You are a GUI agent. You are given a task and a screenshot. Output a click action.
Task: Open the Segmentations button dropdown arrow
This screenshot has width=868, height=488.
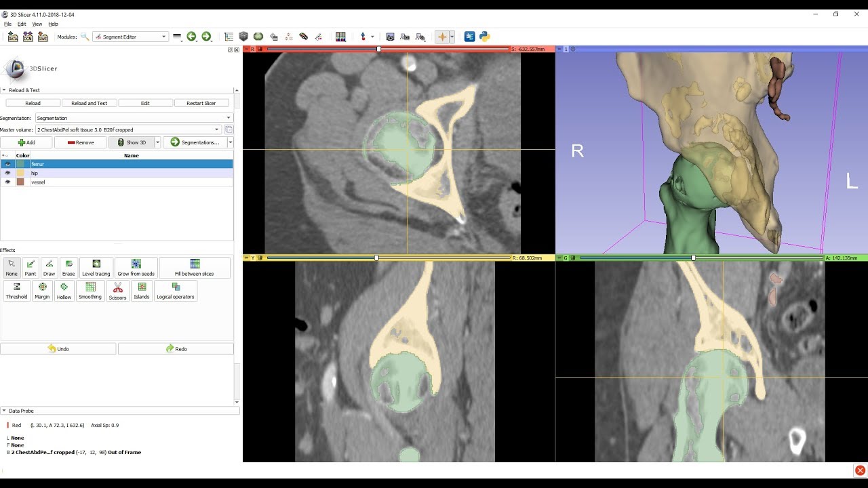coord(231,142)
